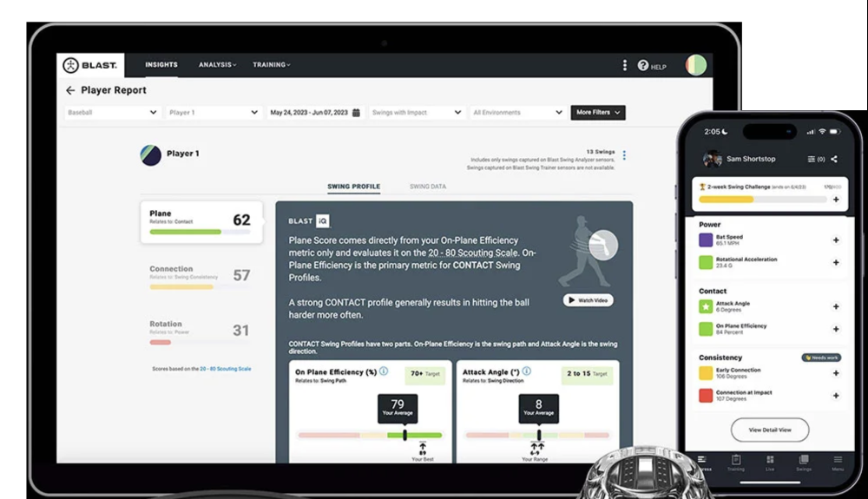Tap the Needs work badge on phone
The image size is (868, 499).
(821, 358)
